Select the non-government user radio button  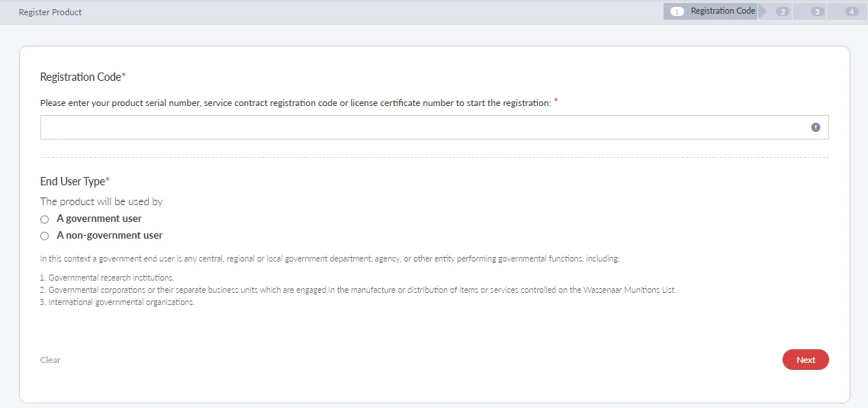pos(45,236)
